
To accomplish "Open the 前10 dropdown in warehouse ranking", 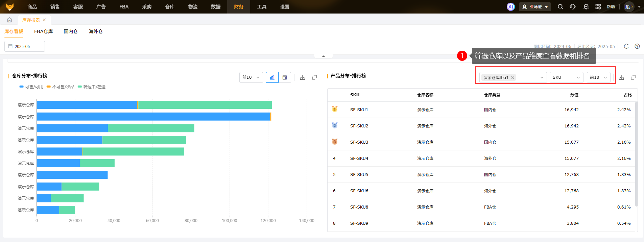I will [x=251, y=77].
